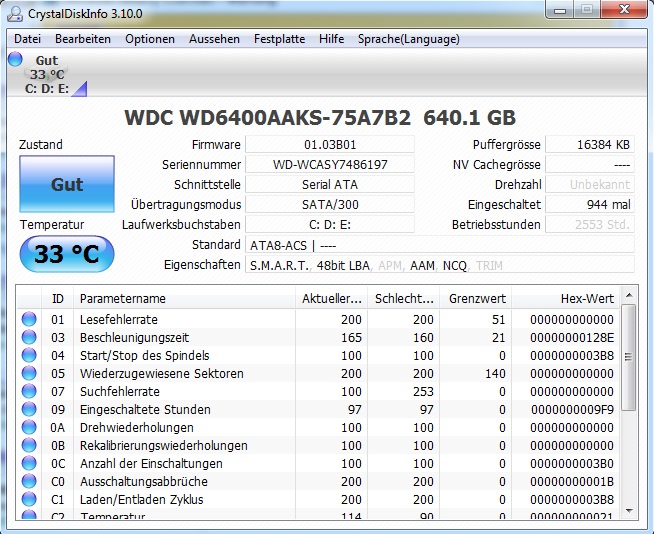The image size is (654, 534).
Task: Click hex value 000000009F9
Action: coord(572,410)
